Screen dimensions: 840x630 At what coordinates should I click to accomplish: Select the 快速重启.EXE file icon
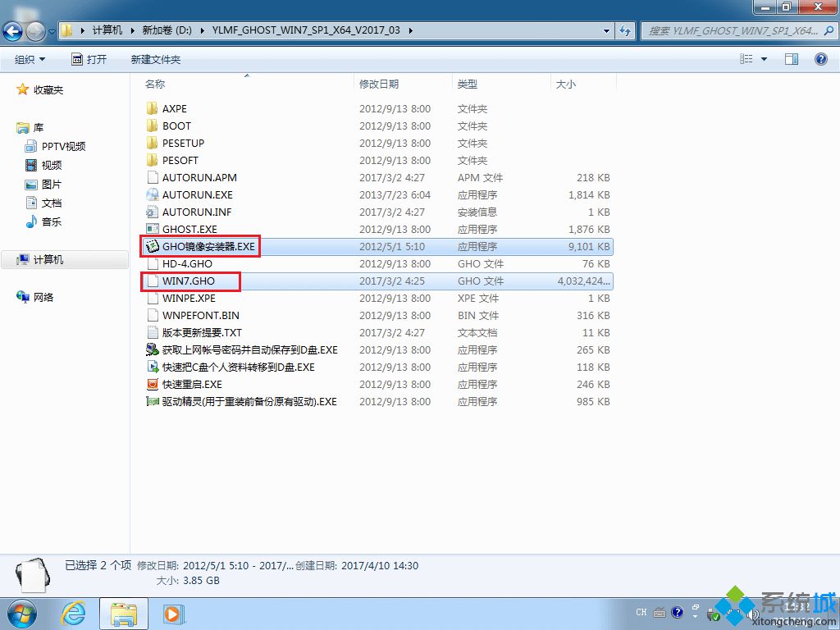coord(153,384)
